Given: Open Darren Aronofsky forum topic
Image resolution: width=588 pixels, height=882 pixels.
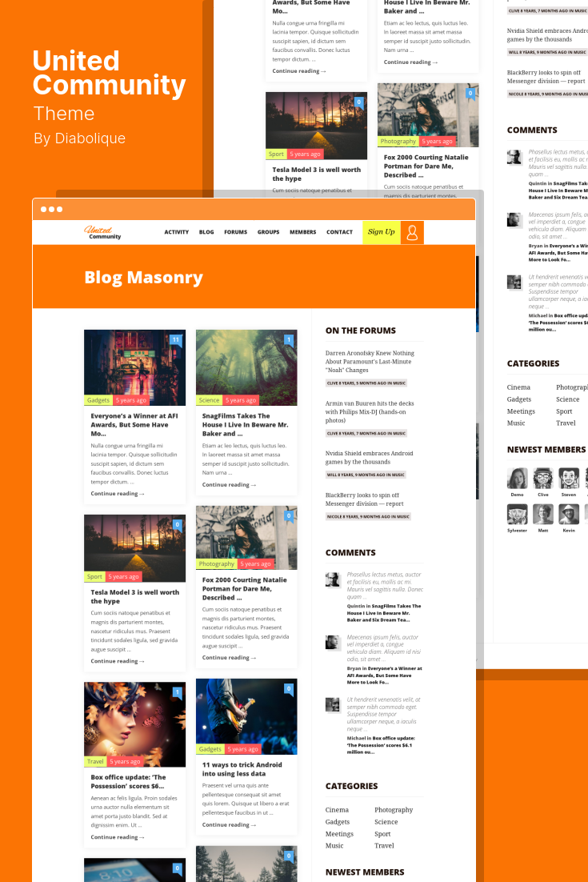Looking at the screenshot, I should pyautogui.click(x=370, y=362).
